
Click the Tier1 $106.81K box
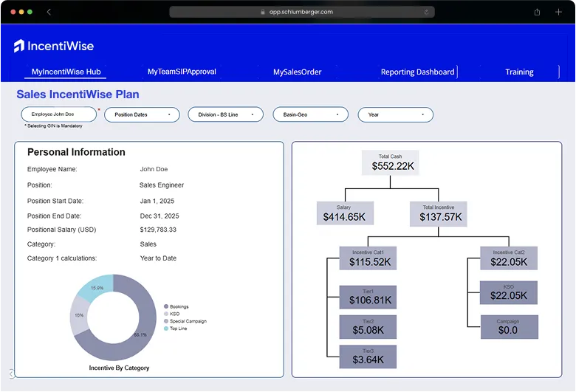(368, 297)
